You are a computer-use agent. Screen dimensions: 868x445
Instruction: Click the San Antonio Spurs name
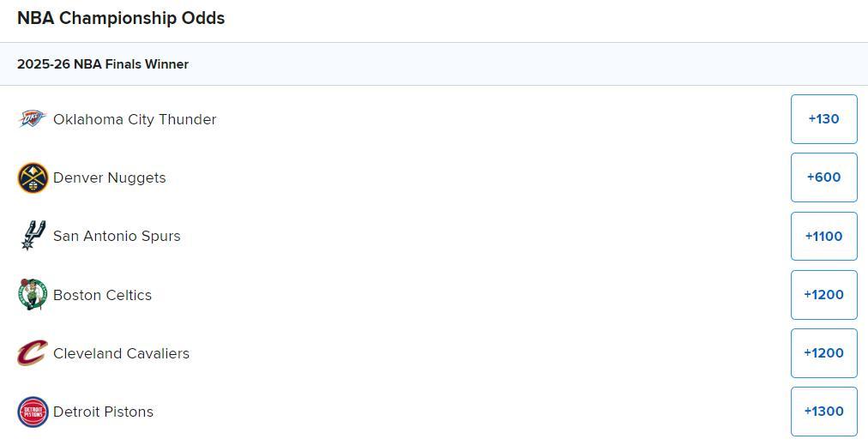pyautogui.click(x=117, y=236)
